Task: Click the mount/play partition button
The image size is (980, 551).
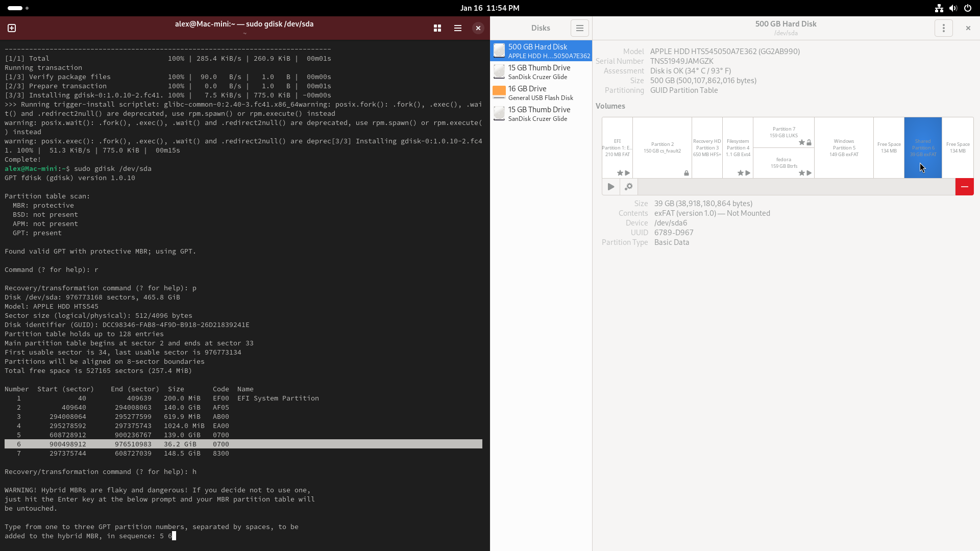Action: pyautogui.click(x=610, y=186)
